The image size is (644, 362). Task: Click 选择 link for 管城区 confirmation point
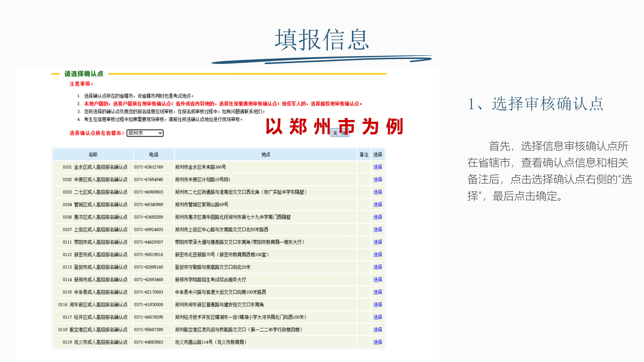coord(378,204)
